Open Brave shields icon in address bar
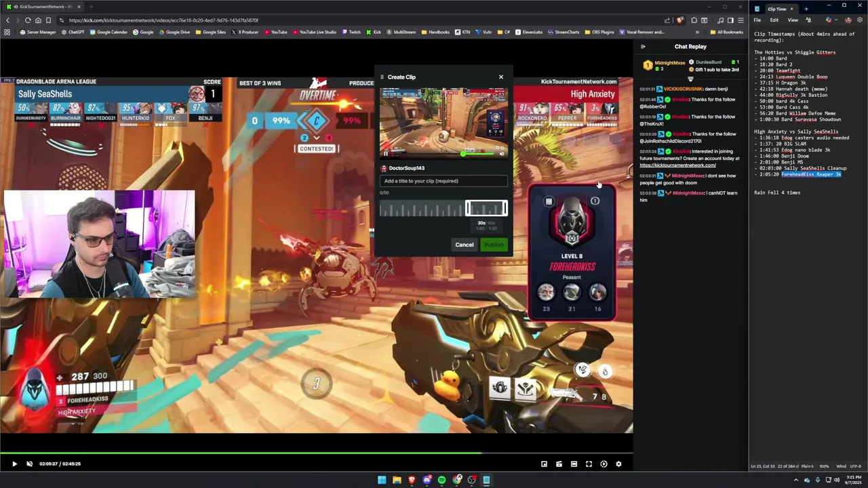868x488 pixels. [x=680, y=20]
